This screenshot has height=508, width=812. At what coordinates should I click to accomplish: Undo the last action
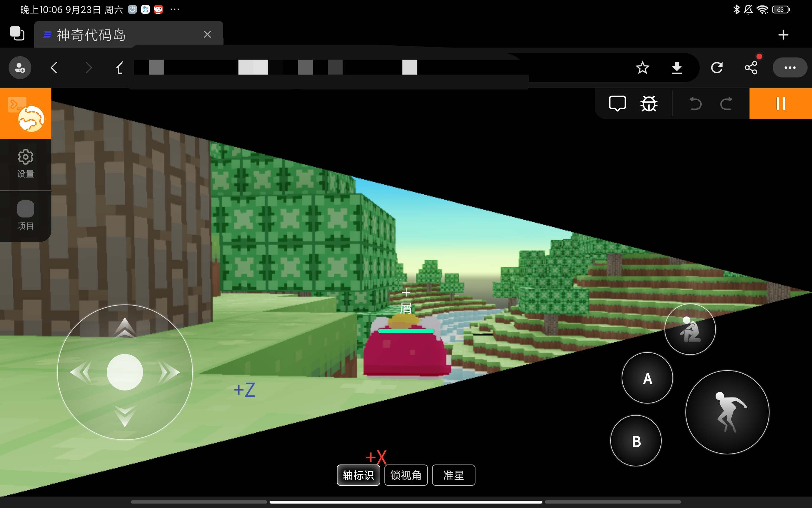[695, 104]
